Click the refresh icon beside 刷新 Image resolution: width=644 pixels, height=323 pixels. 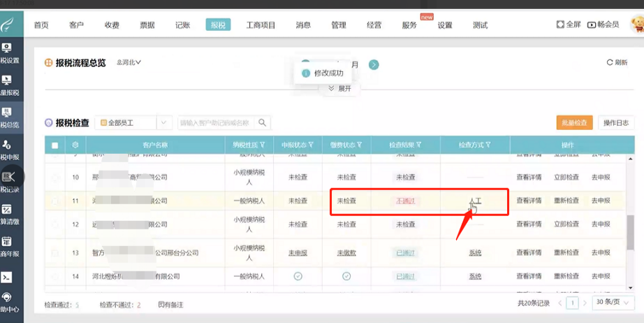609,63
